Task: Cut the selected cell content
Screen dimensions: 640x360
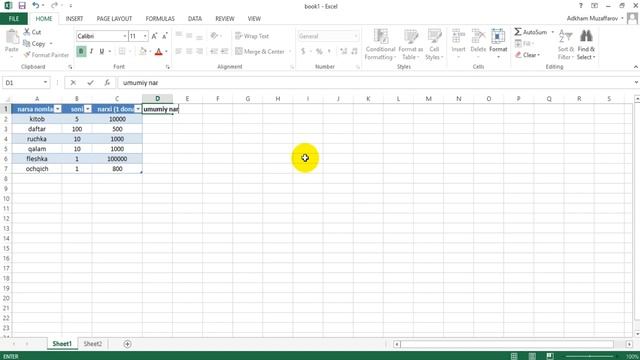Action: pyautogui.click(x=32, y=32)
